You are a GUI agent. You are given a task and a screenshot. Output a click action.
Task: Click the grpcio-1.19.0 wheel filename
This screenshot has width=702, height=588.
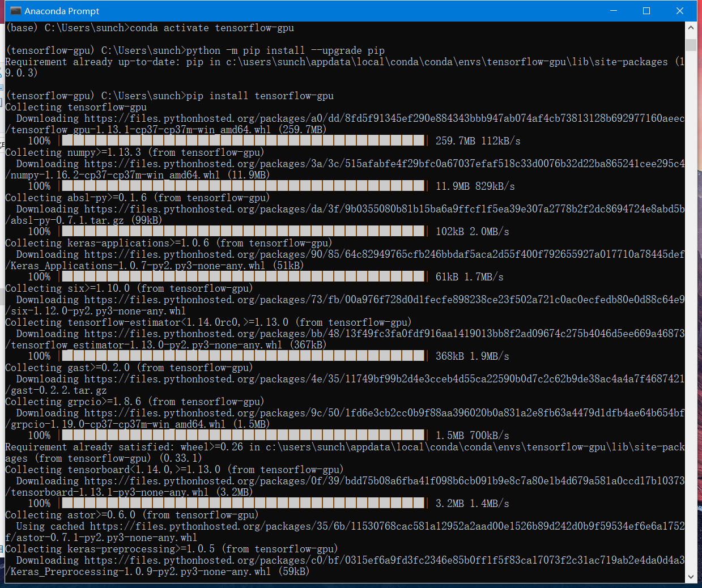pos(118,424)
